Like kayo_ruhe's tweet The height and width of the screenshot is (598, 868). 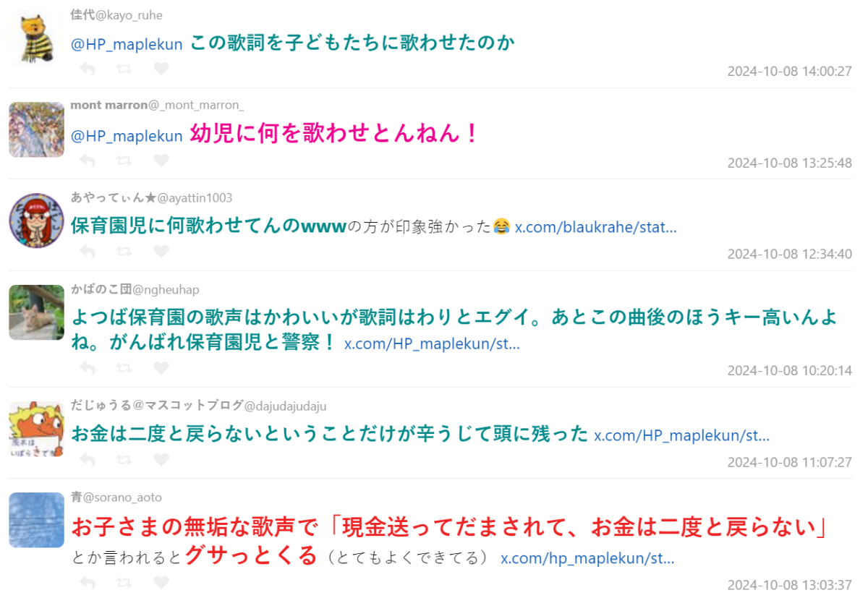point(161,69)
